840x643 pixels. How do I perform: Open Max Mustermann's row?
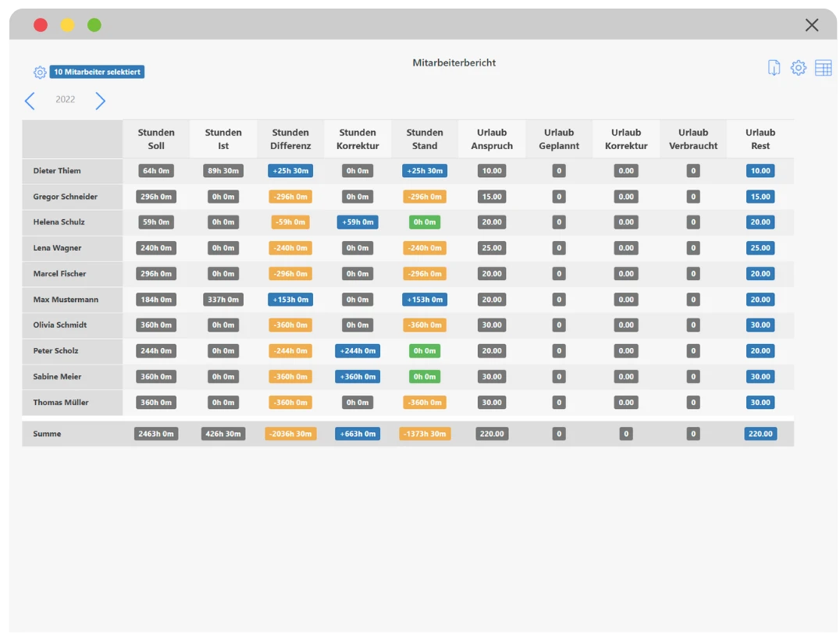66,300
